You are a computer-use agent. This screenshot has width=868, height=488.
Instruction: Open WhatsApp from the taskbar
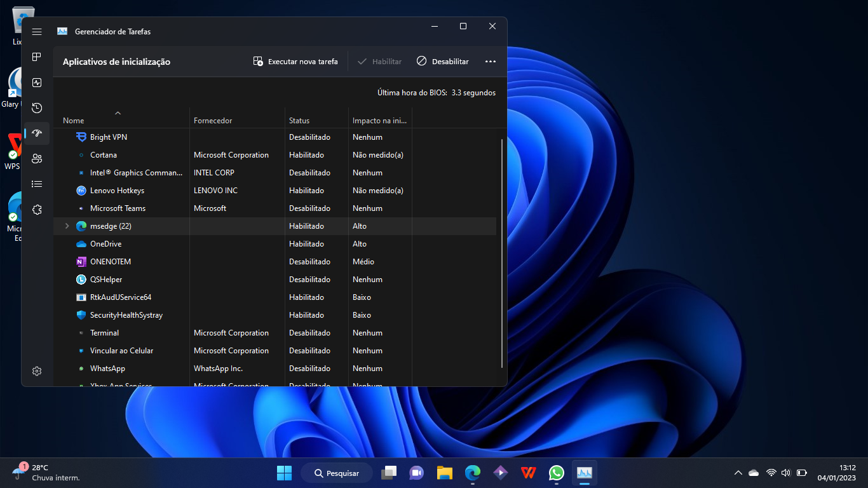[x=557, y=473]
